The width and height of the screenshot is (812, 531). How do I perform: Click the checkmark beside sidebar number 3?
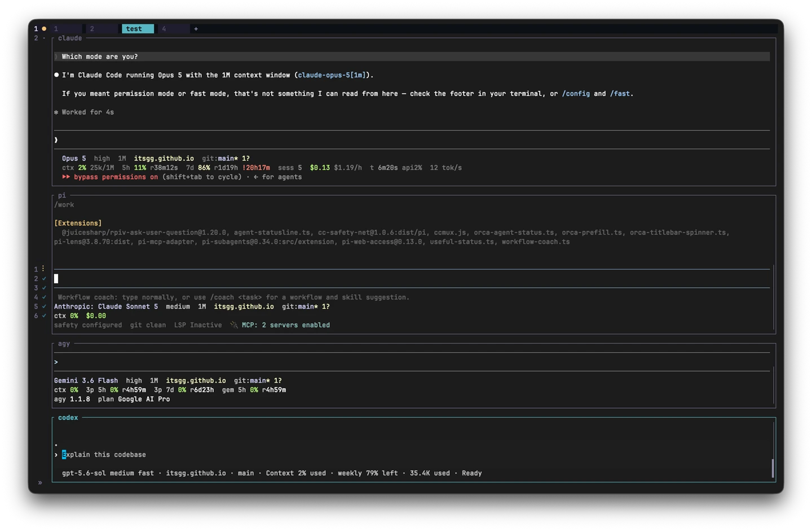pos(44,288)
